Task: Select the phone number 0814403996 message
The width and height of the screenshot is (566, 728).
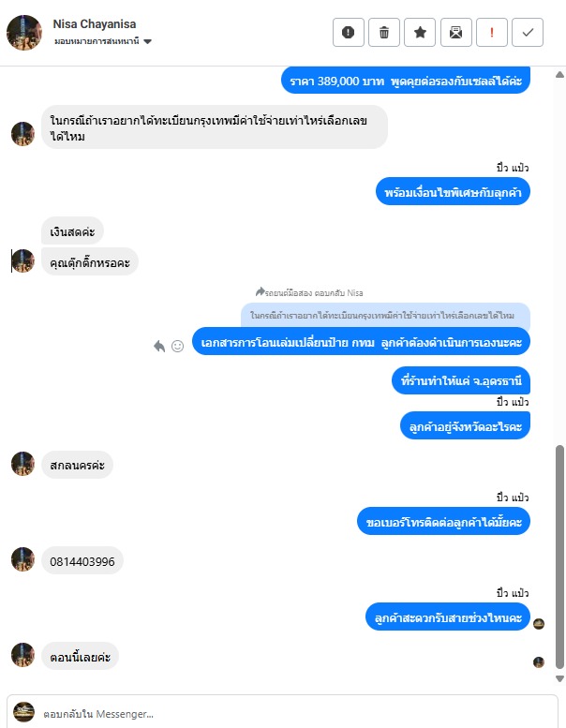Action: [x=82, y=561]
